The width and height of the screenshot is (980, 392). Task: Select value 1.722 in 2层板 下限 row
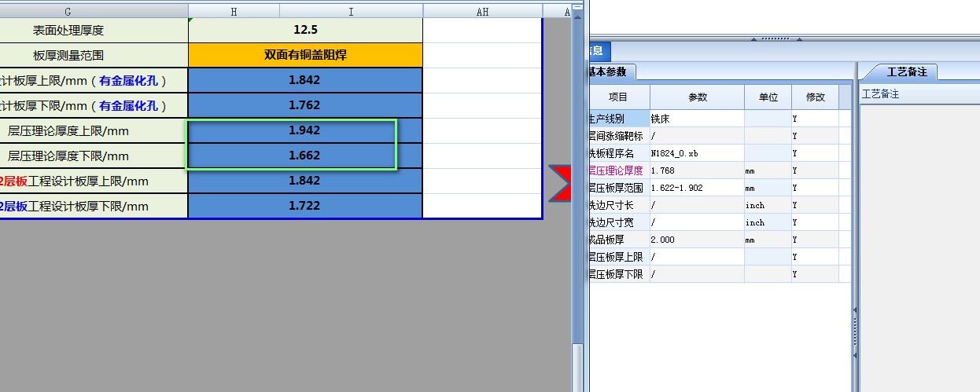305,206
